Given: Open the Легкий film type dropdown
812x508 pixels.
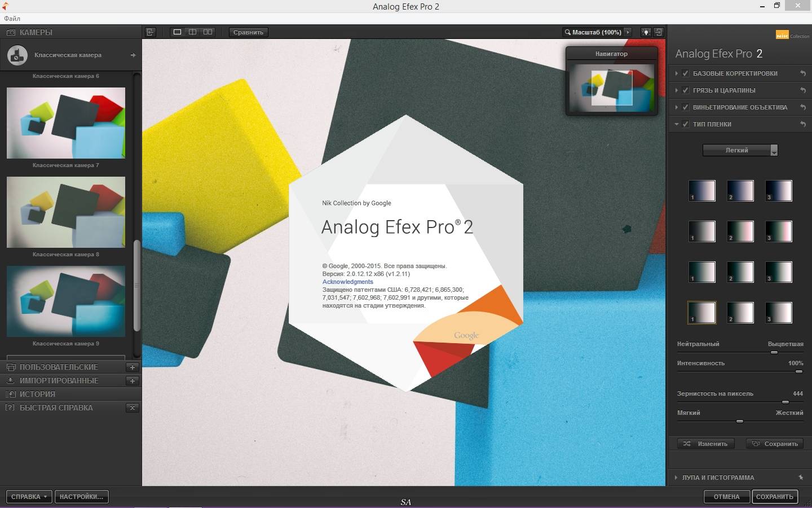Looking at the screenshot, I should 740,150.
